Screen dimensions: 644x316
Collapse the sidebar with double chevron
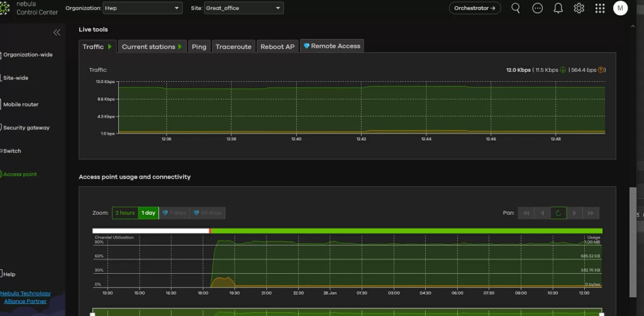pyautogui.click(x=57, y=32)
